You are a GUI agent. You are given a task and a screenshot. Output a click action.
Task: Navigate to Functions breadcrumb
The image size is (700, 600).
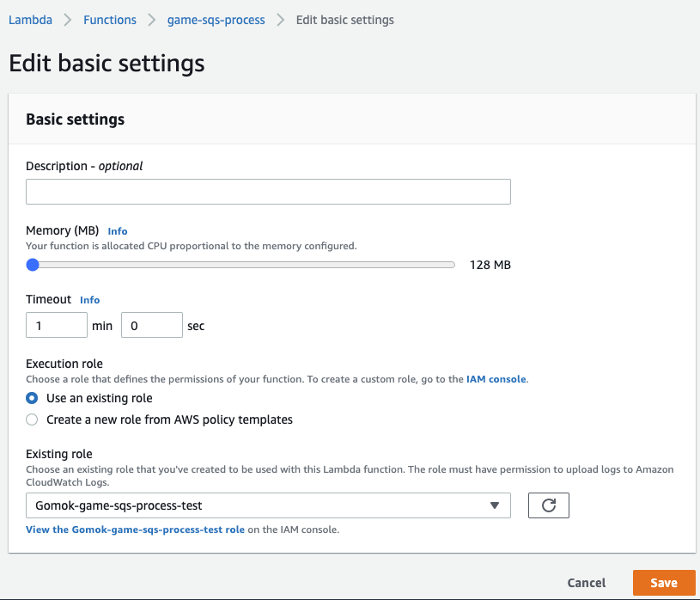click(110, 20)
